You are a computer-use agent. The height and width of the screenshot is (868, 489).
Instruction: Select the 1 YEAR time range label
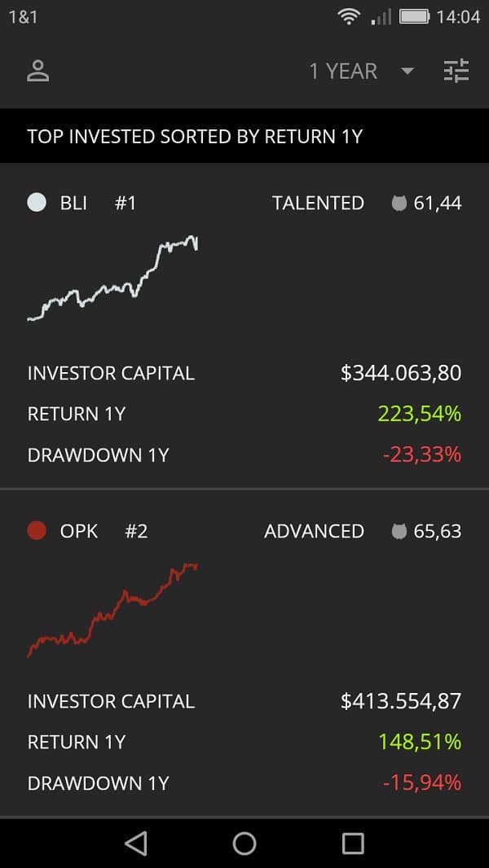point(343,71)
